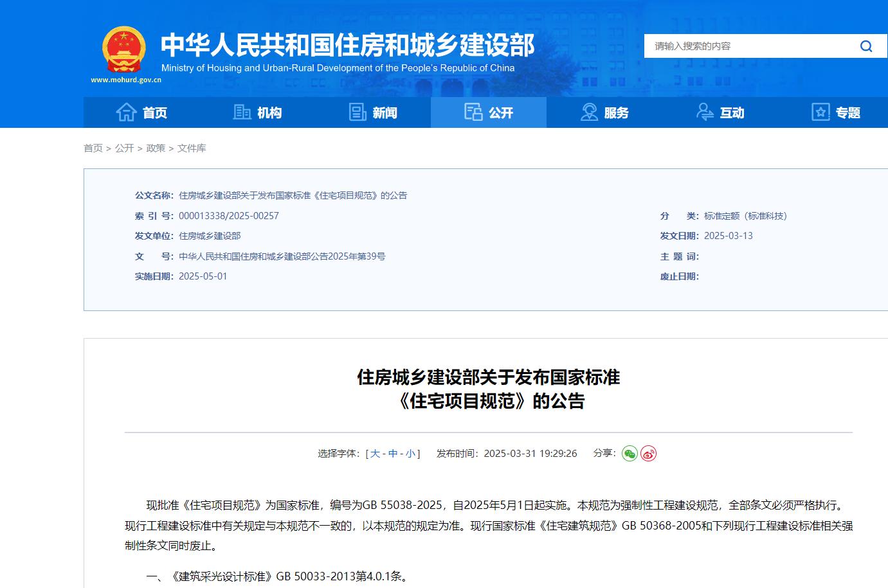Share the announcement via Weibo icon
Viewport: 888px width, 588px height.
click(x=648, y=453)
